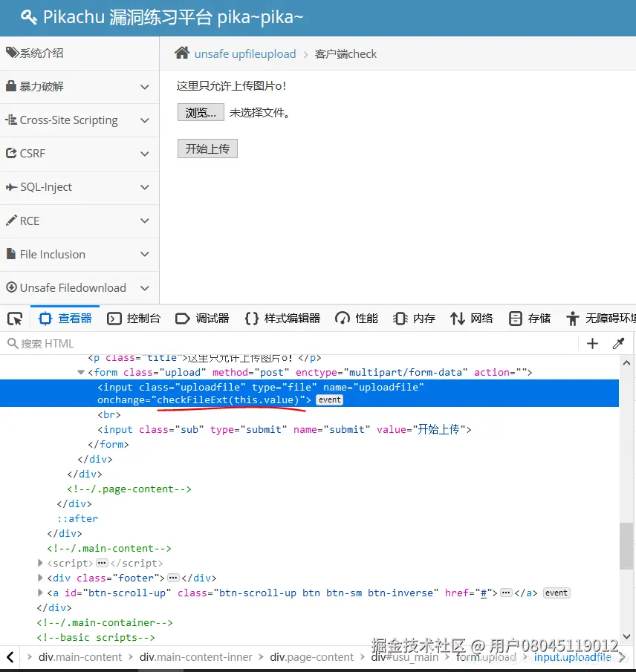Click 浏览... browse file button
Screen dimensions: 636x672
coord(201,112)
